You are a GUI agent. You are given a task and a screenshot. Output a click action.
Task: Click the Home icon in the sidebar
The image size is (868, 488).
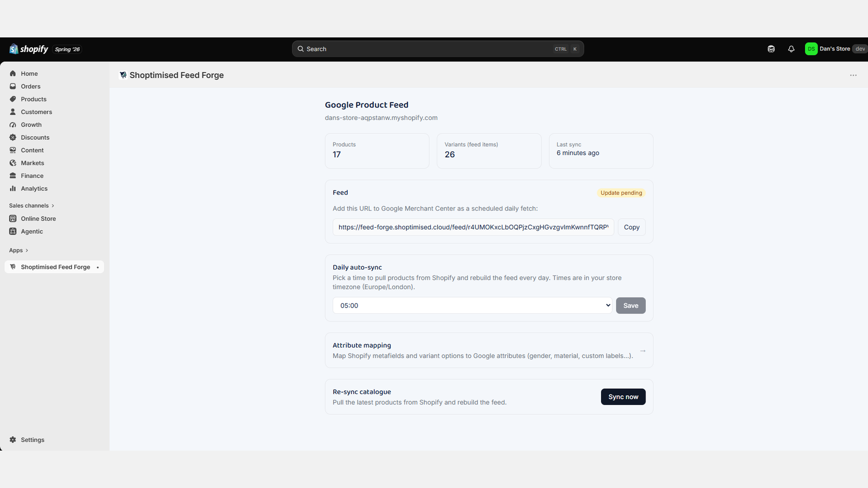click(x=13, y=74)
